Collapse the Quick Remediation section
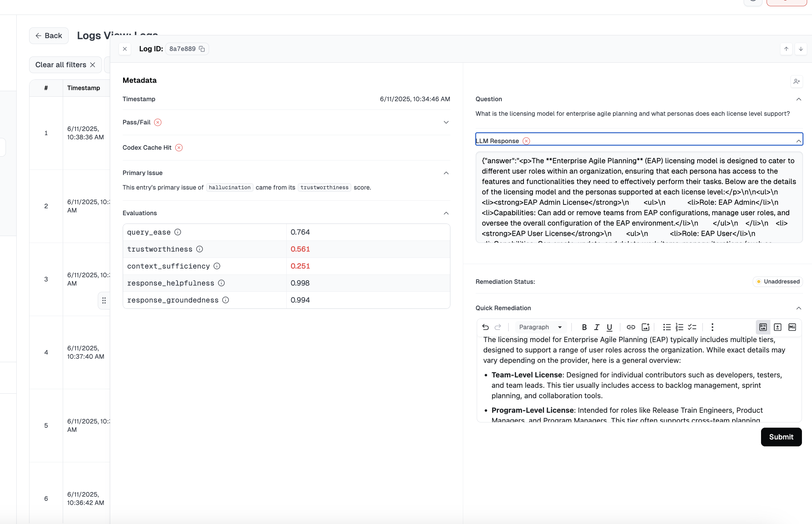Viewport: 812px width, 524px height. coord(799,308)
